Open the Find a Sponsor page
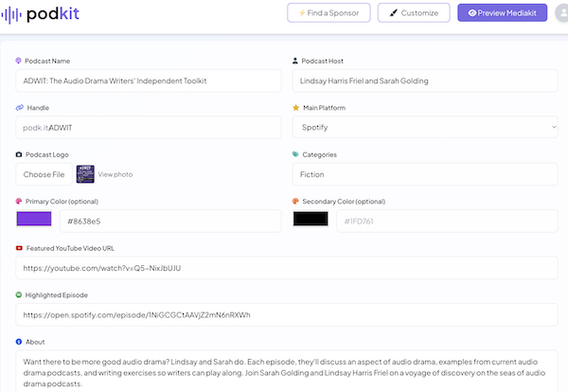The width and height of the screenshot is (568, 392). coord(328,13)
